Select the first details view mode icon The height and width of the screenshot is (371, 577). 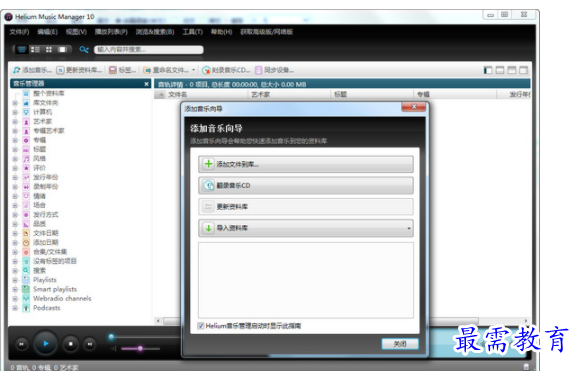[x=22, y=49]
